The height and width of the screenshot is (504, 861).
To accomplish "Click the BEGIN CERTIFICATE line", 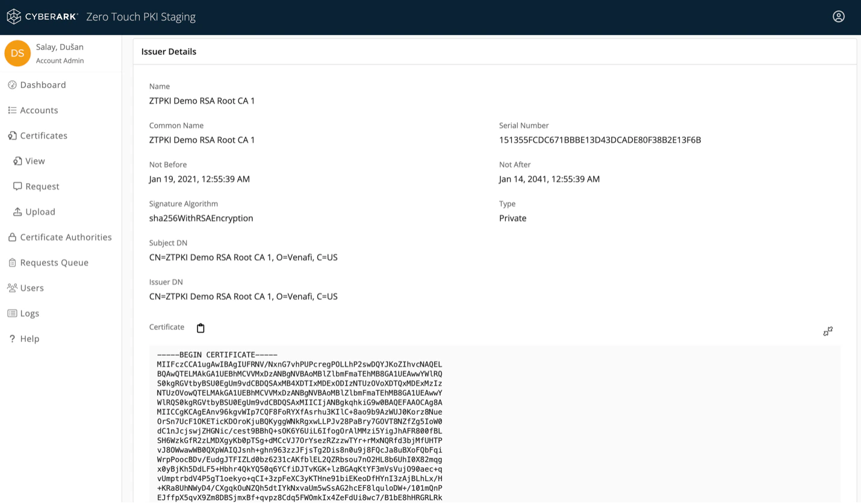I will click(217, 355).
